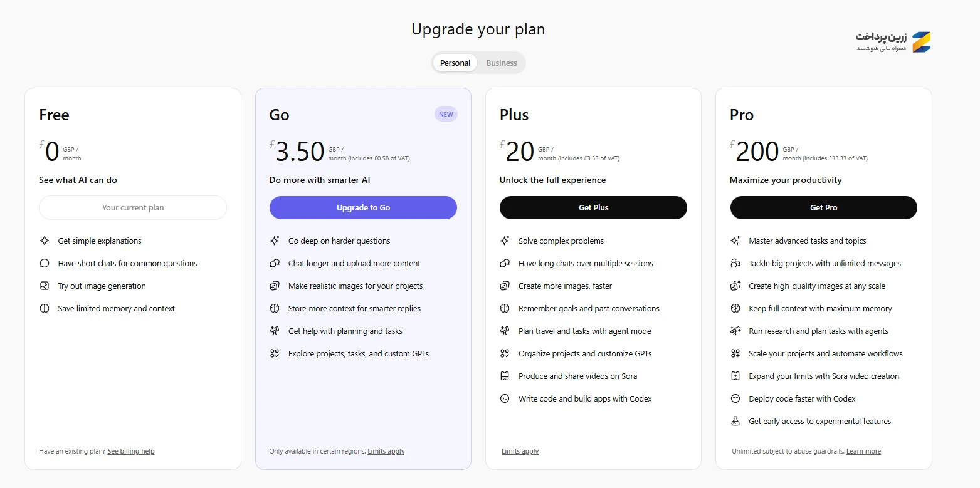980x488 pixels.
Task: Switch to the Business plans toggle
Action: click(x=502, y=63)
